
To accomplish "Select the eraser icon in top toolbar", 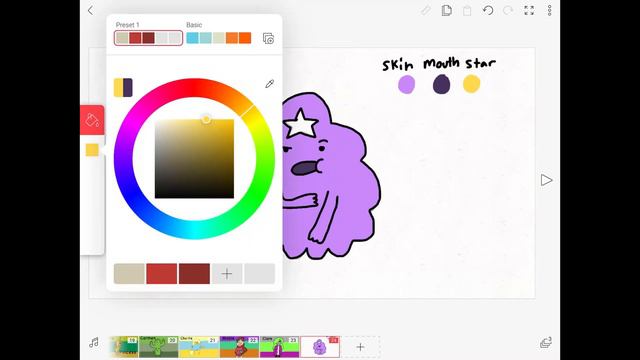I will pos(426,11).
